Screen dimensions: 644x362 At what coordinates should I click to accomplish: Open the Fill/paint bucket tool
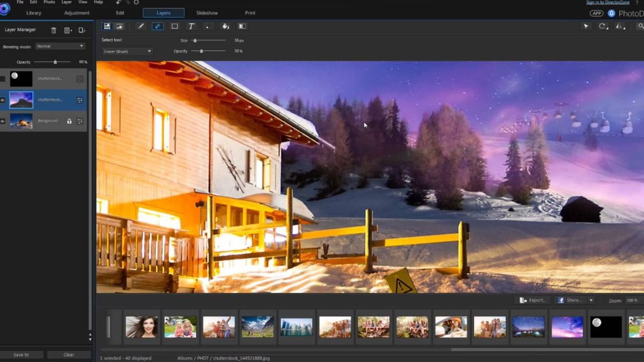coord(225,26)
